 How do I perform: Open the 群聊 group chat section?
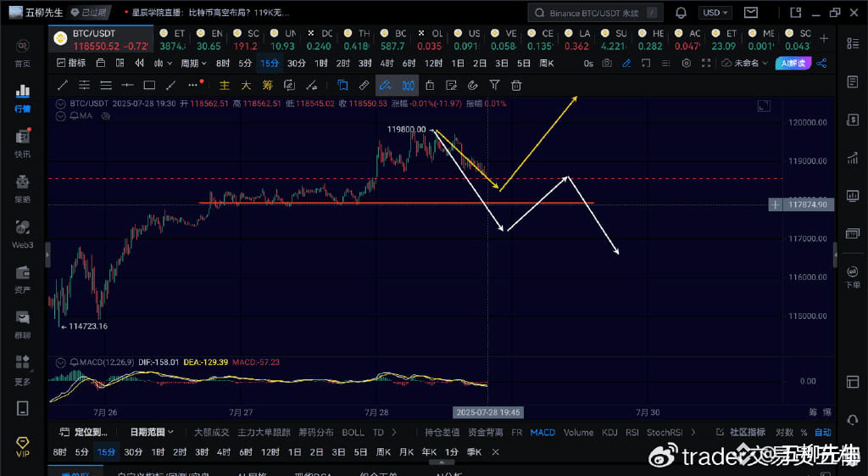click(23, 325)
